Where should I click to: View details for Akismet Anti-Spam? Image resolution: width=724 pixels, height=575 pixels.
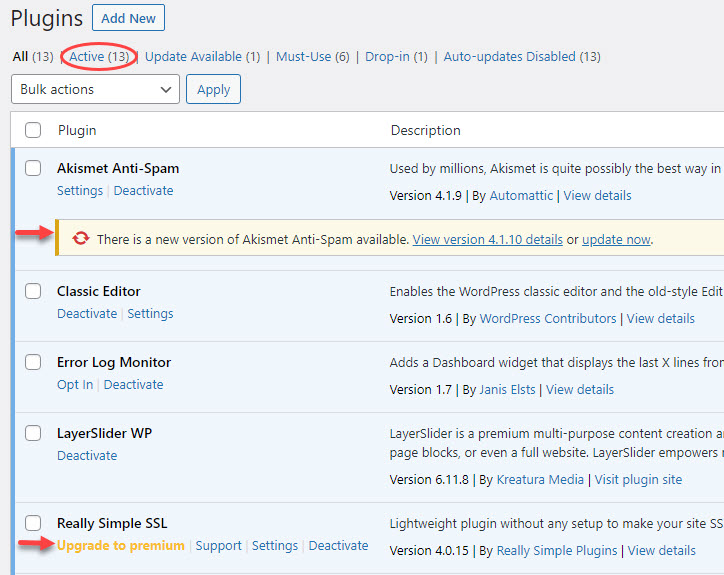pos(597,196)
